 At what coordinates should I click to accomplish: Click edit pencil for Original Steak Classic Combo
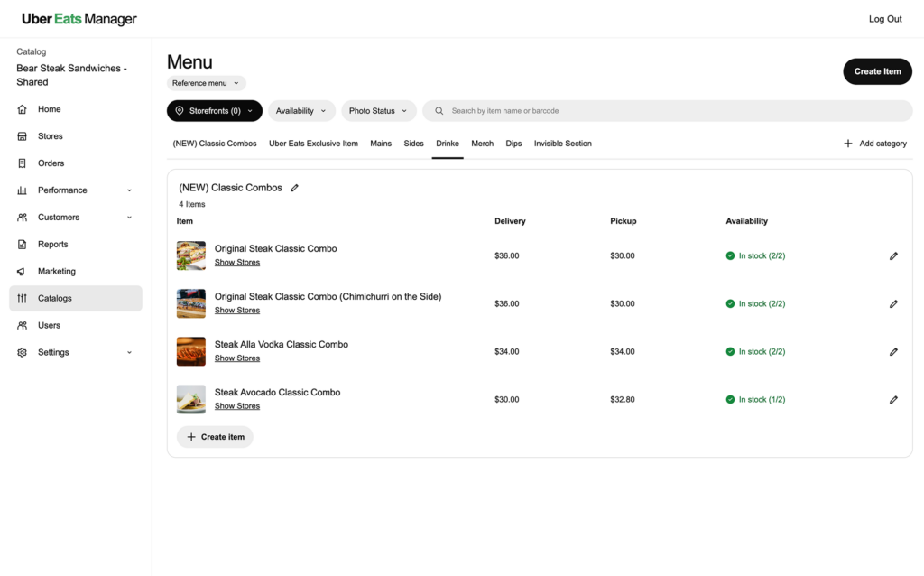893,255
